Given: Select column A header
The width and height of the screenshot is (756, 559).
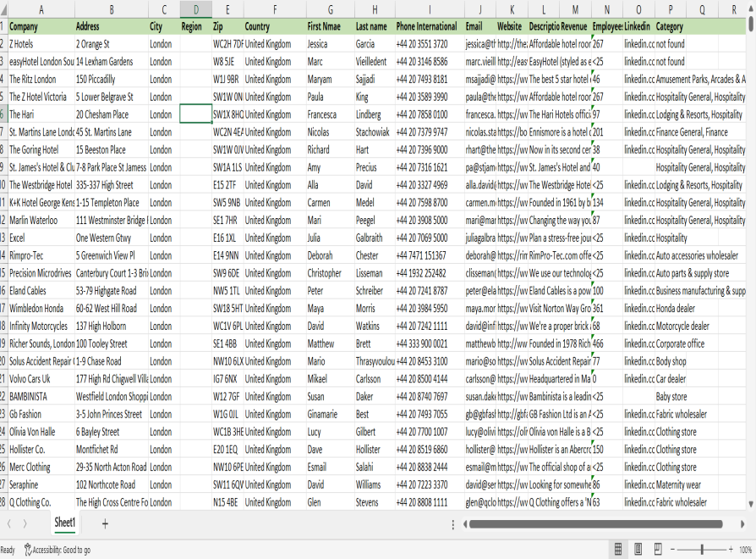Looking at the screenshot, I should (x=41, y=9).
